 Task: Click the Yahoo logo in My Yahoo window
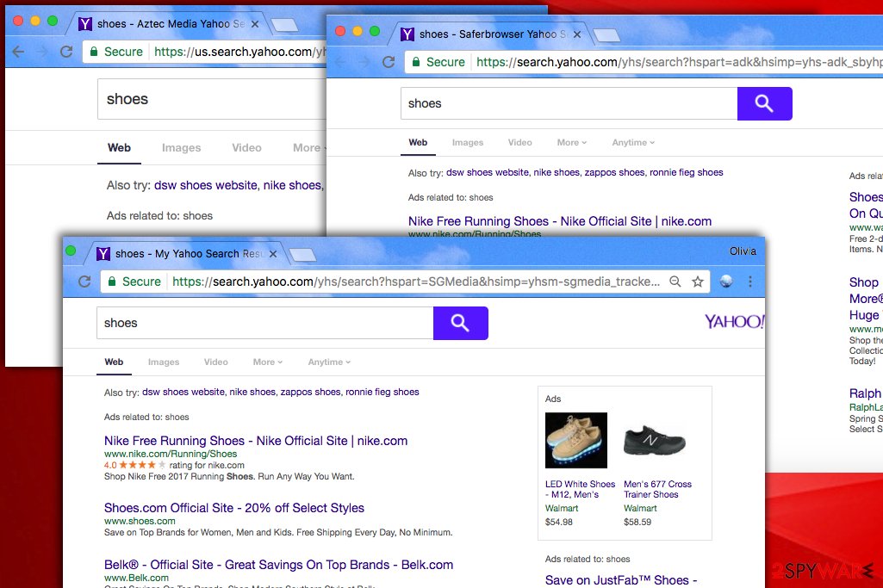734,322
